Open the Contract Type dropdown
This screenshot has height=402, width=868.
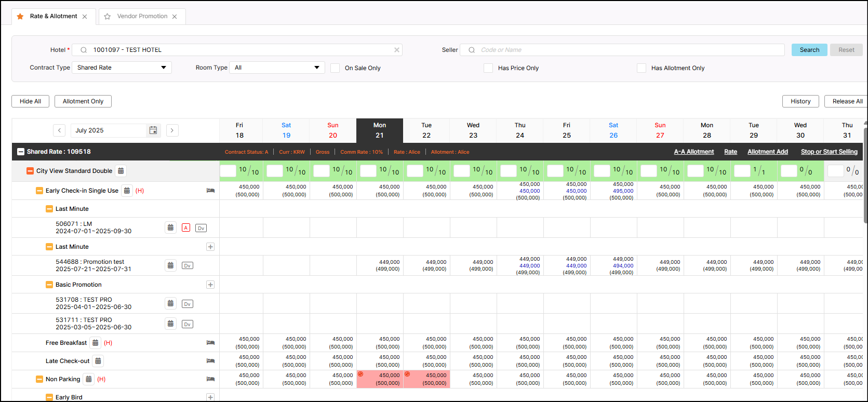tap(122, 68)
